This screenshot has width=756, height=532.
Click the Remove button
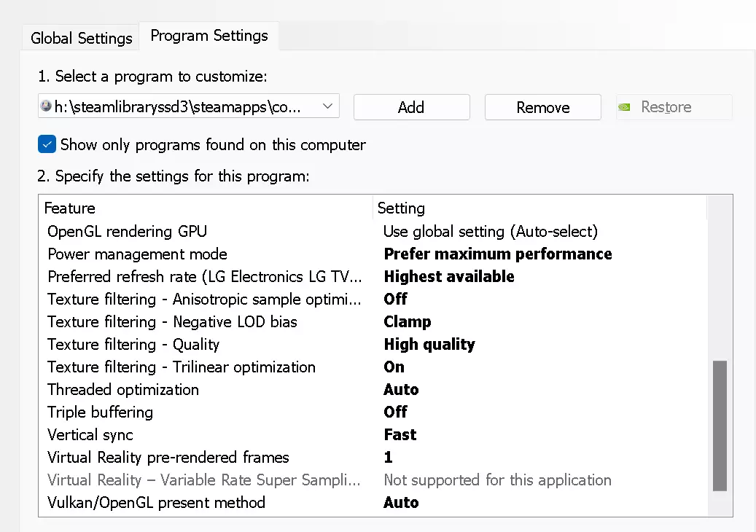(x=542, y=107)
